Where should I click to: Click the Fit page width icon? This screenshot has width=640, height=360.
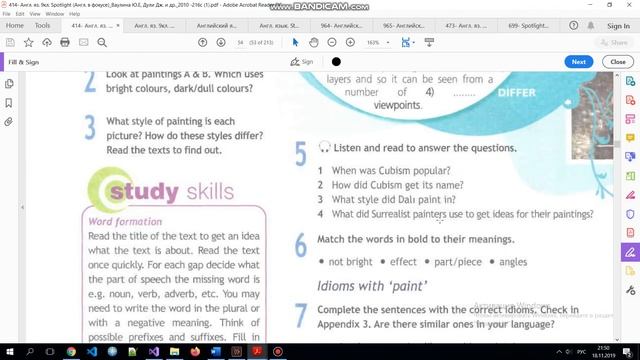pos(405,42)
